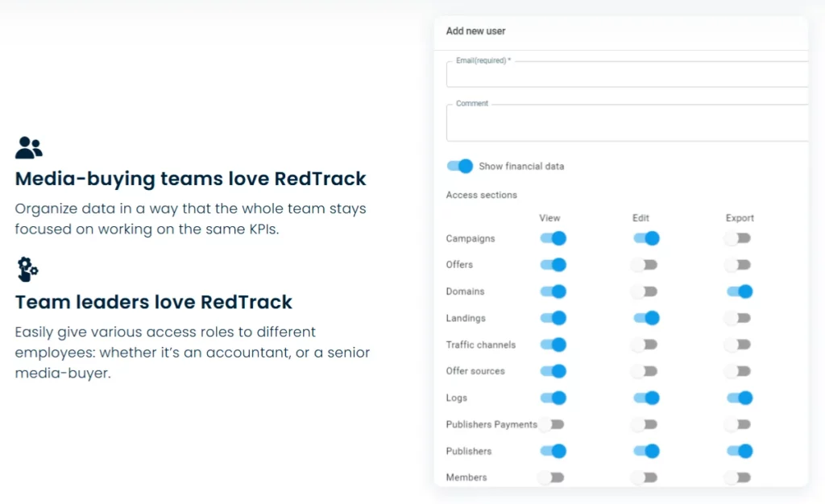
Task: Turn off Landings Edit permission
Action: pos(645,317)
